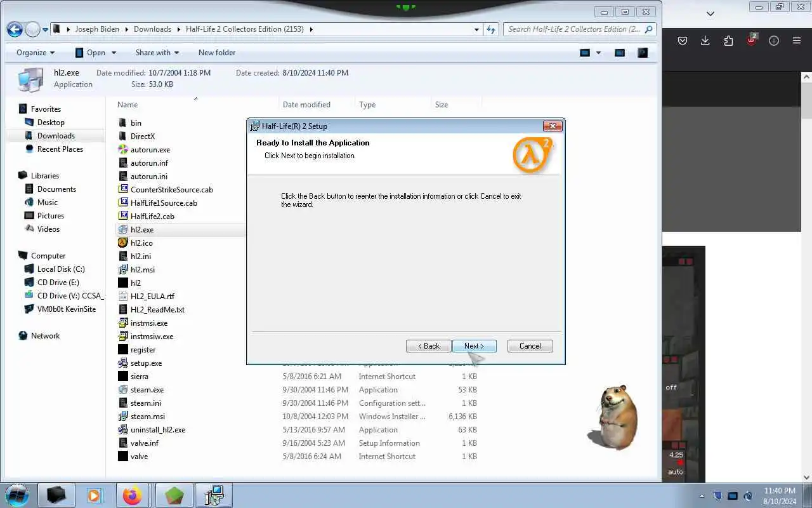Click Next to begin installation

pos(474,346)
